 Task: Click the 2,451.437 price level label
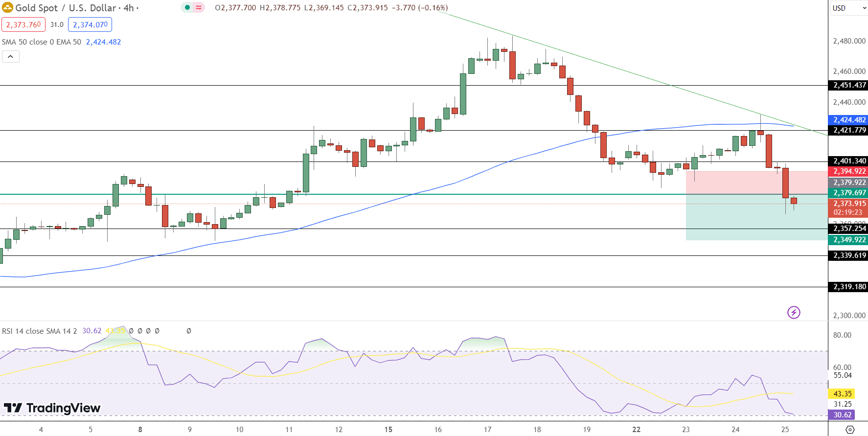tap(848, 85)
